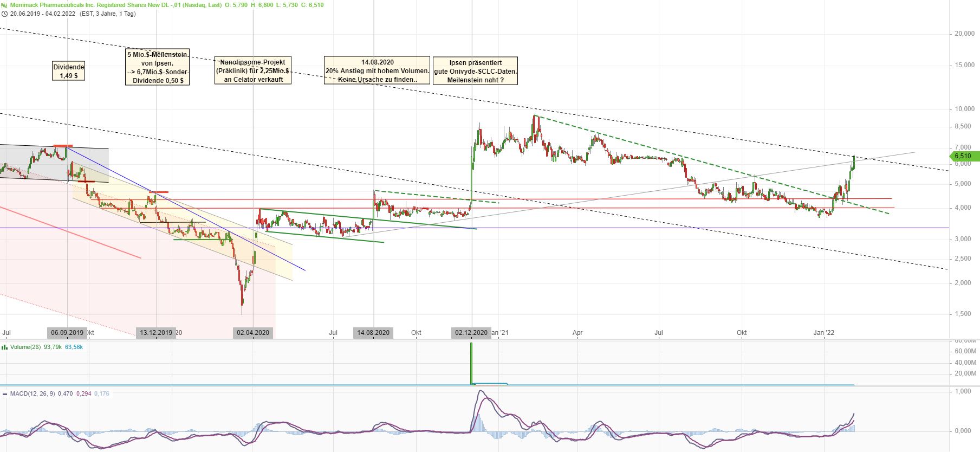Image resolution: width=980 pixels, height=452 pixels.
Task: Select the '14.08.2020 20% Anstieg' annotation
Action: 377,70
